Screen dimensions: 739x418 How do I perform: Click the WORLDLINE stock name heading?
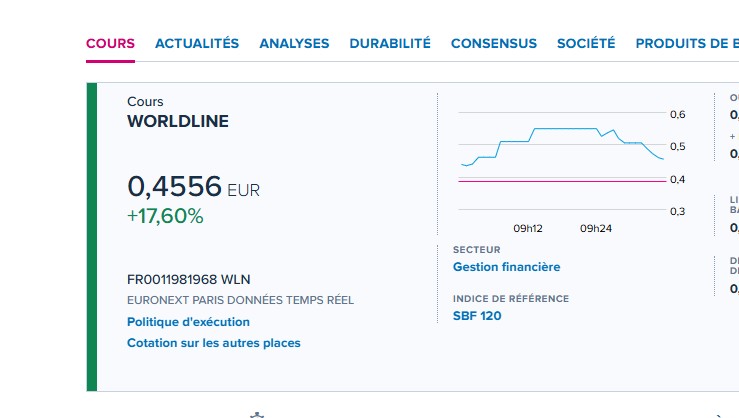tap(178, 122)
